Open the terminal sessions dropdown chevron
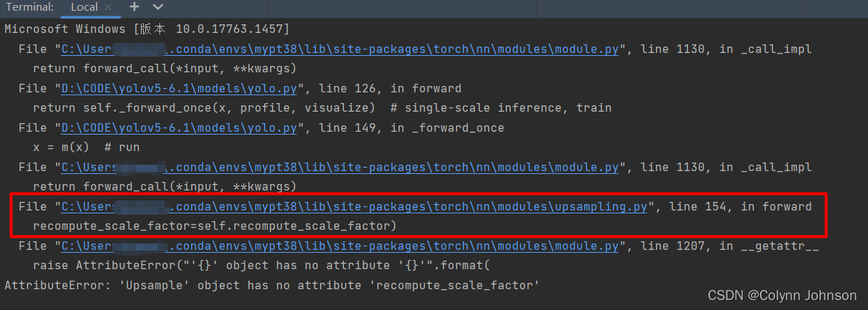This screenshot has width=868, height=310. [158, 7]
